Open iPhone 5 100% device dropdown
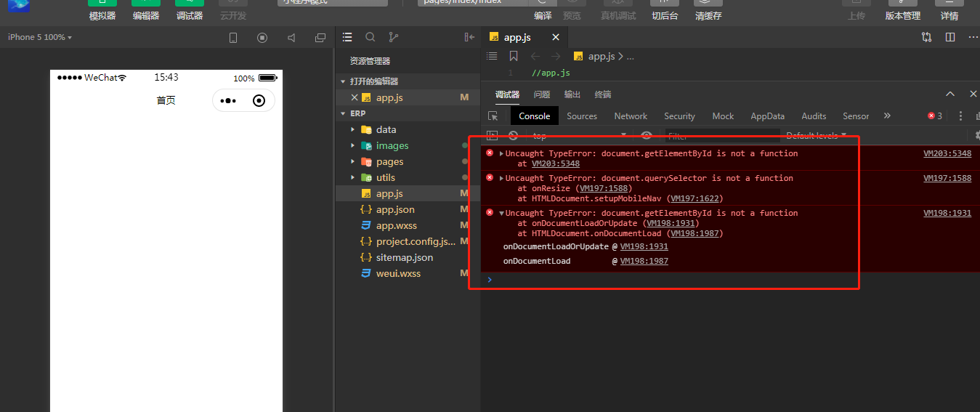This screenshot has width=980, height=412. (x=40, y=37)
